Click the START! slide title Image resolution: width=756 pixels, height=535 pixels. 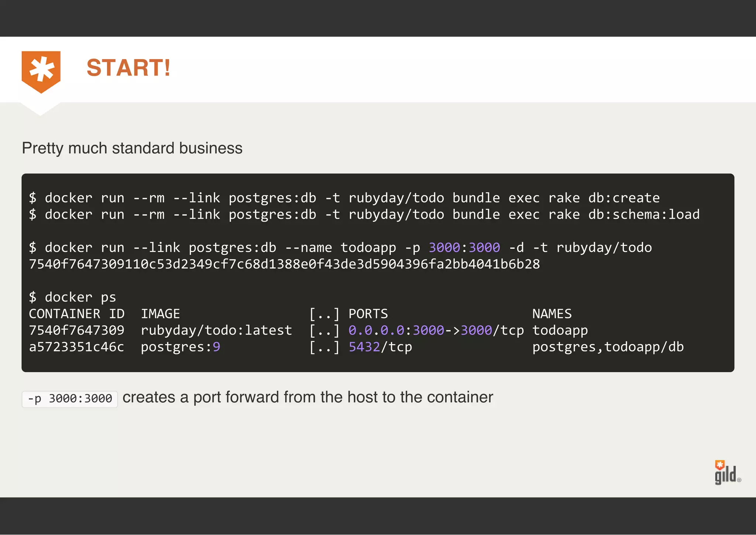click(x=128, y=68)
